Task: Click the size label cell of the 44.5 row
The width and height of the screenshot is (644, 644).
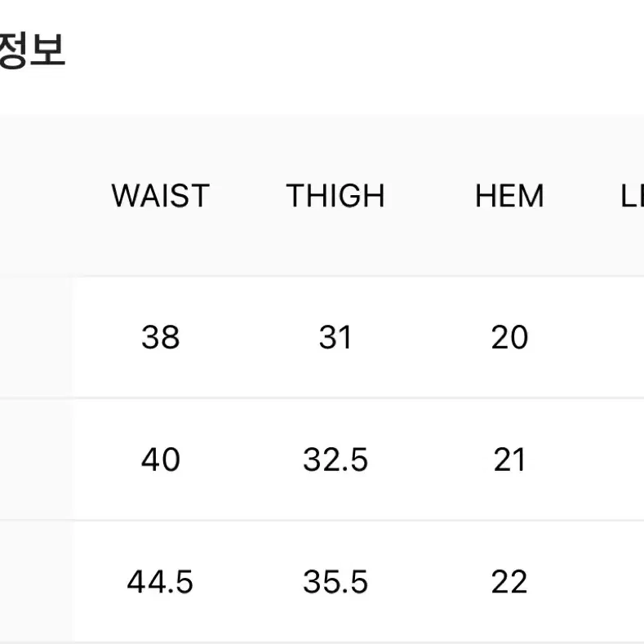Action: 37,582
